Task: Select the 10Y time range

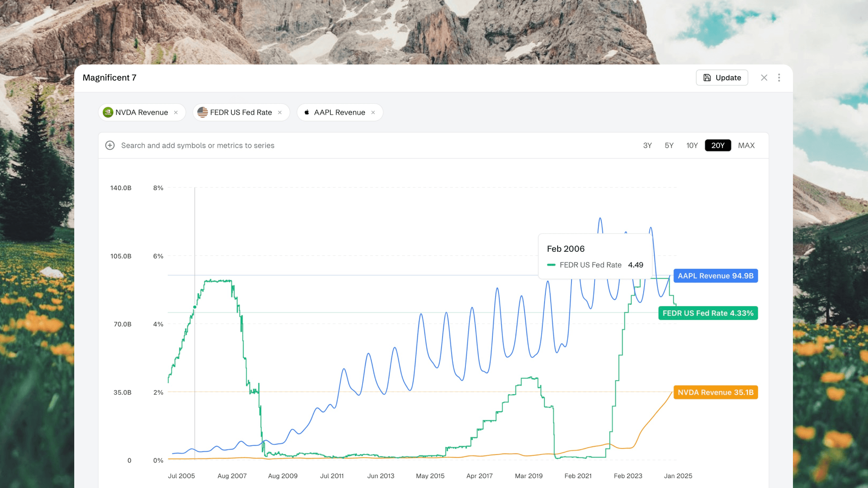Action: pos(692,145)
